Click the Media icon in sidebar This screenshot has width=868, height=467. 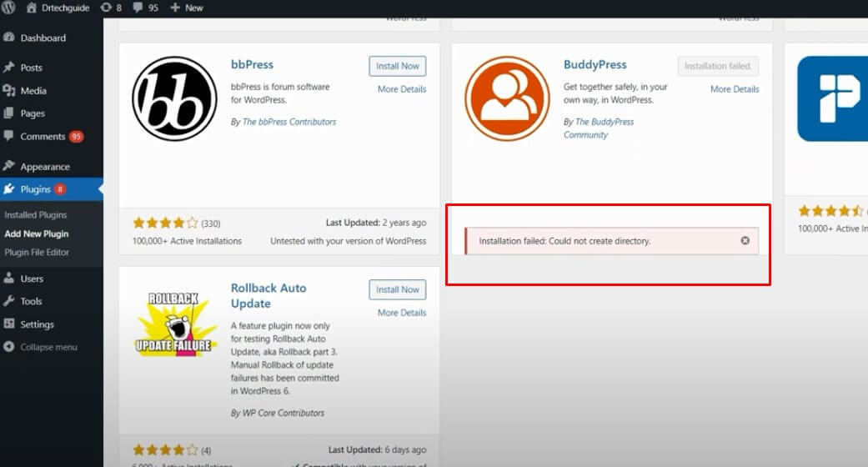9,90
